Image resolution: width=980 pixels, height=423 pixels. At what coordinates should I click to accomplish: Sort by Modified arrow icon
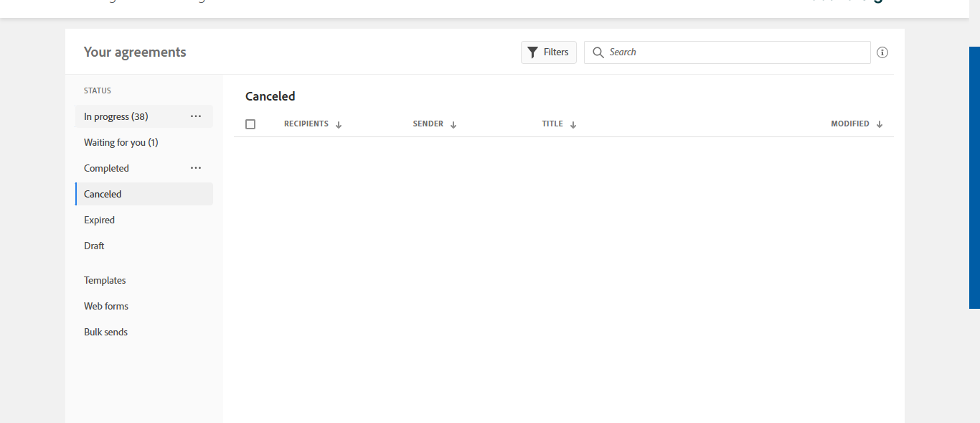[880, 124]
